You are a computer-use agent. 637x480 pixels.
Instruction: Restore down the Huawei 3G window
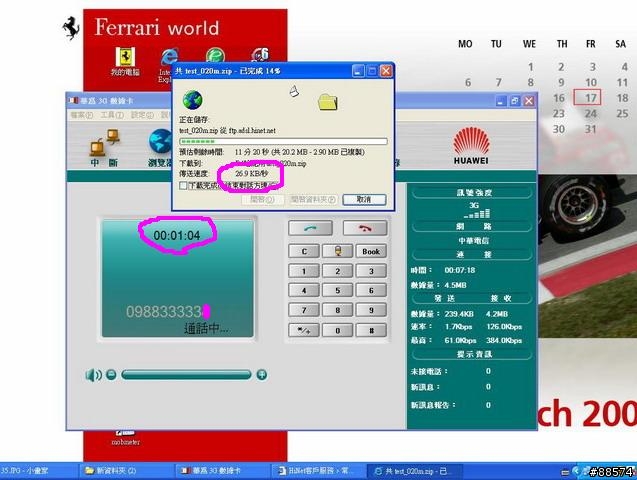point(515,101)
